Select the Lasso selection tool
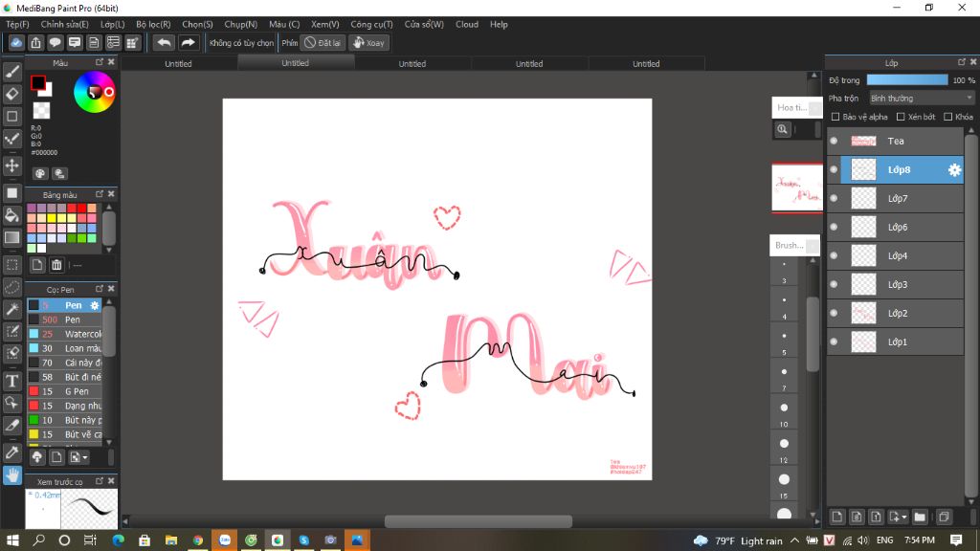Screen dimensions: 980x551 tap(11, 287)
